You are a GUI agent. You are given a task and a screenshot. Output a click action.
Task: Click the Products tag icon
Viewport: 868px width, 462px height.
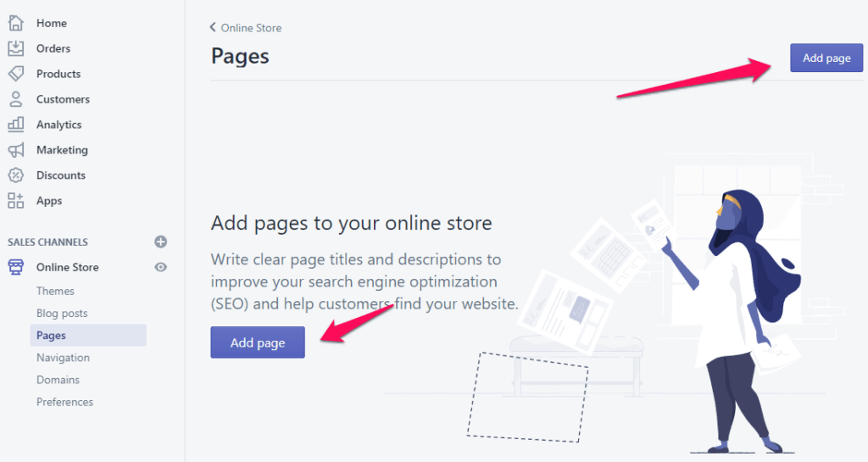tap(15, 74)
